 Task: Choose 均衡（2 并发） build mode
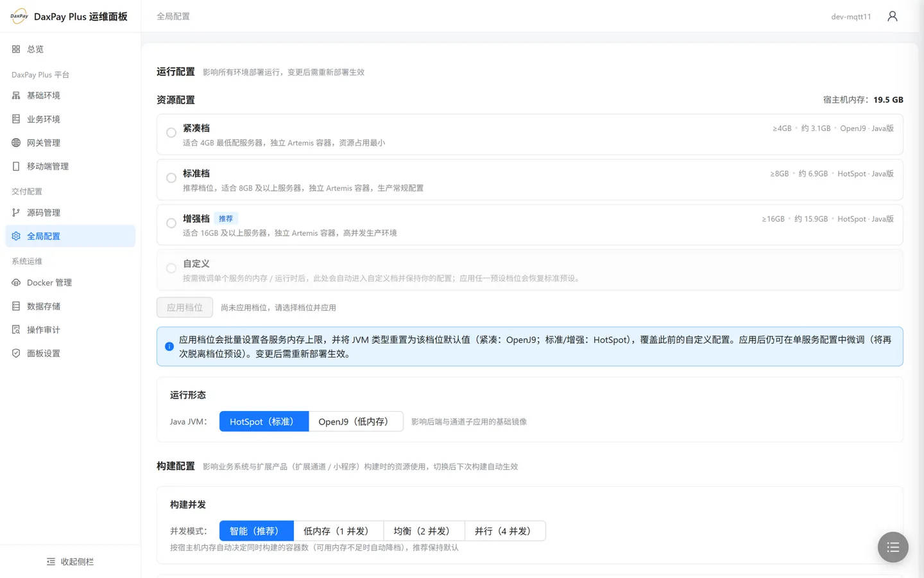[424, 531]
